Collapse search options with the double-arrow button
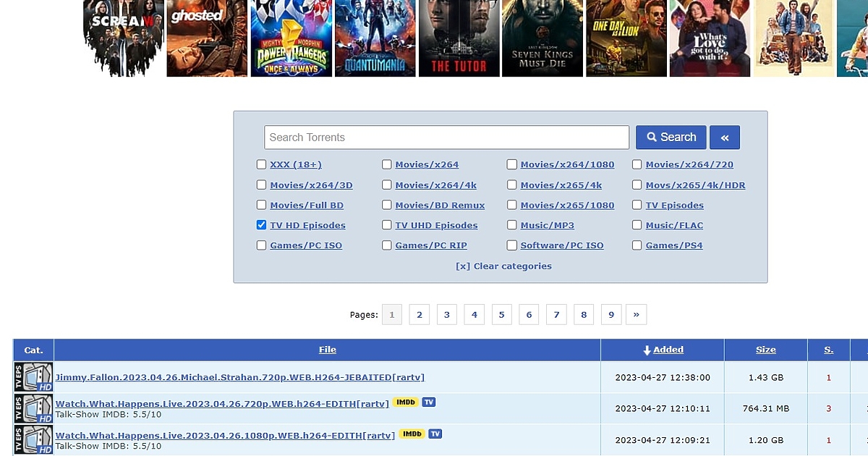868x456 pixels. [x=724, y=138]
